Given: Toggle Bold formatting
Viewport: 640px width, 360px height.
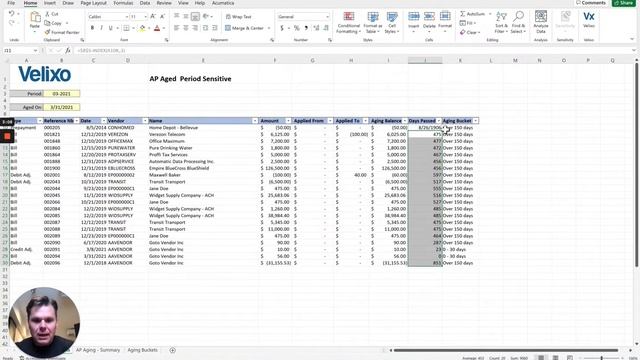Looking at the screenshot, I should [x=92, y=28].
